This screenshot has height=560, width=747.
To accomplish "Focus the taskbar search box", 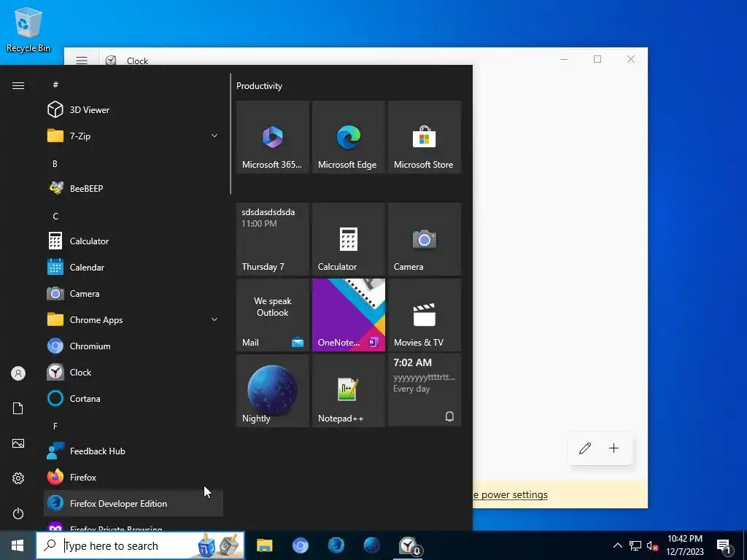I will [140, 545].
